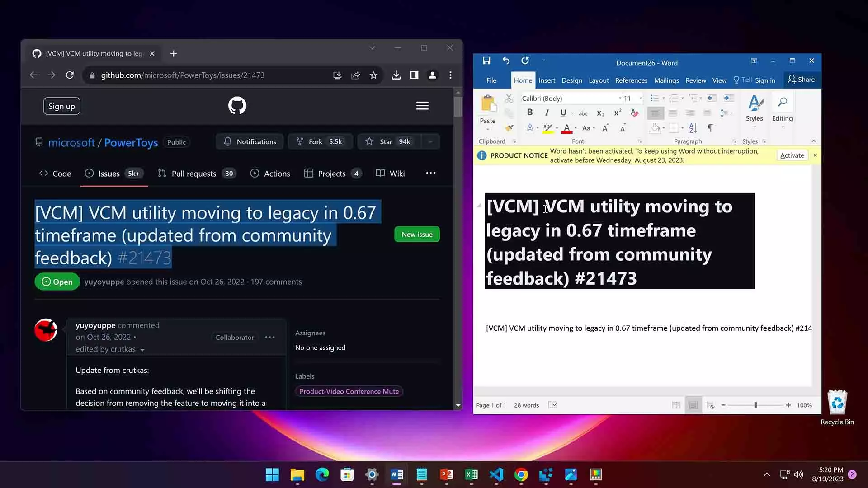Undo the last action in Word
The image size is (868, 488).
click(x=506, y=61)
